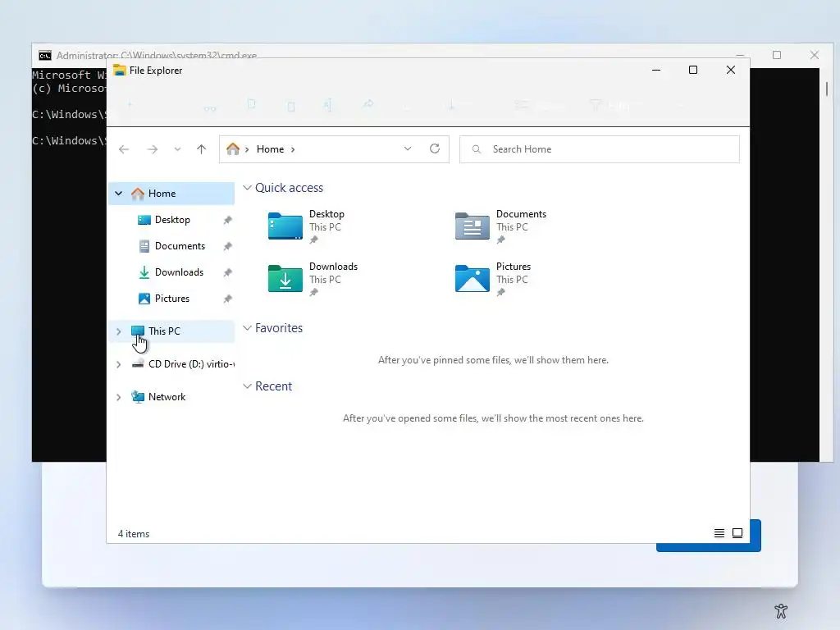Click the pin icon beside sidebar Documents
Screen dimensions: 840x630
coord(228,246)
